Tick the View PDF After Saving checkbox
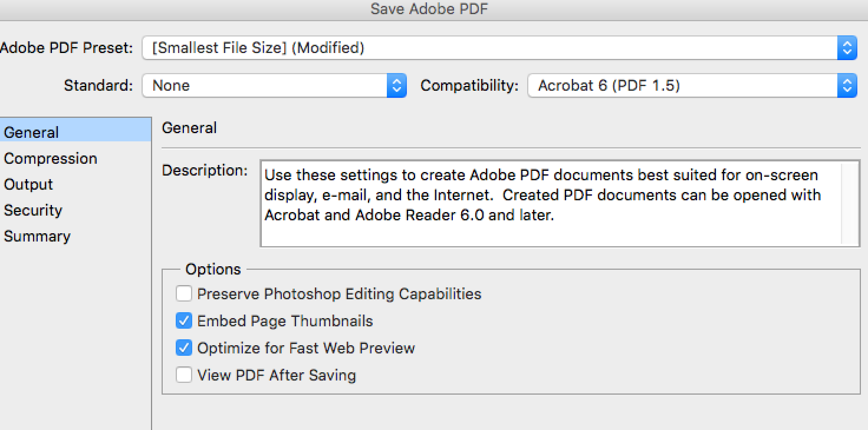The image size is (868, 430). [x=184, y=375]
